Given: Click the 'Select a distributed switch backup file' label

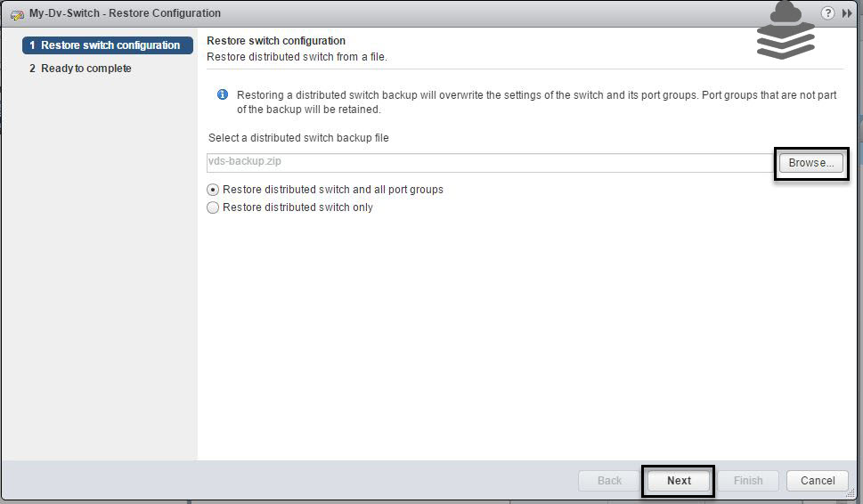Looking at the screenshot, I should [298, 137].
